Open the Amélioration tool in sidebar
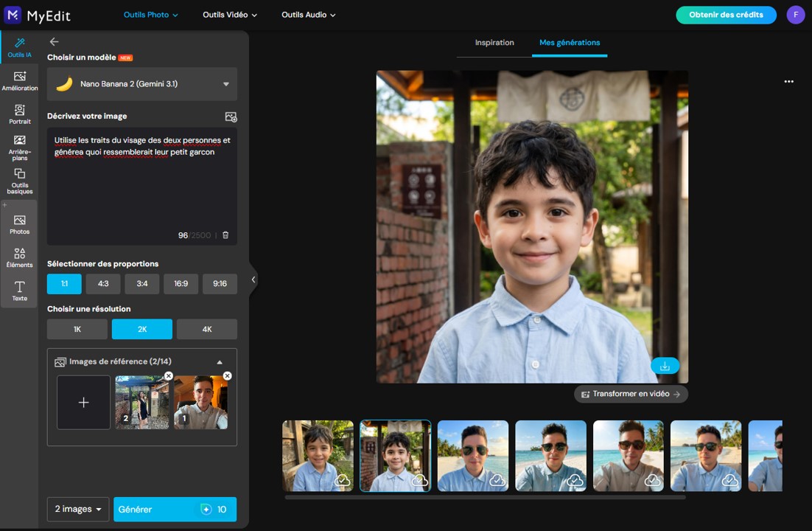Screen dimensions: 812x531 20,81
